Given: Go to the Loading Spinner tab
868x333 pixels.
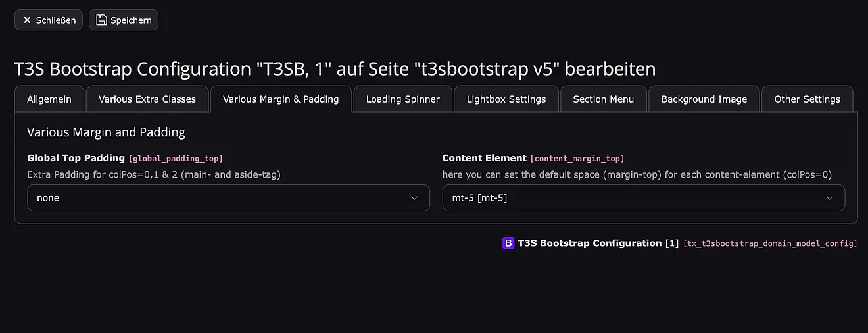Looking at the screenshot, I should click(x=403, y=99).
